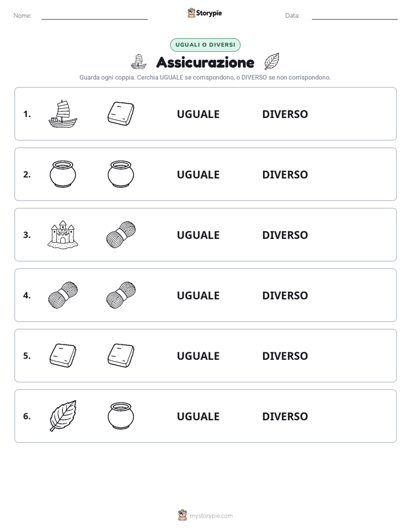Choose UGUALE for row 4
This screenshot has width=411, height=532.
point(198,295)
